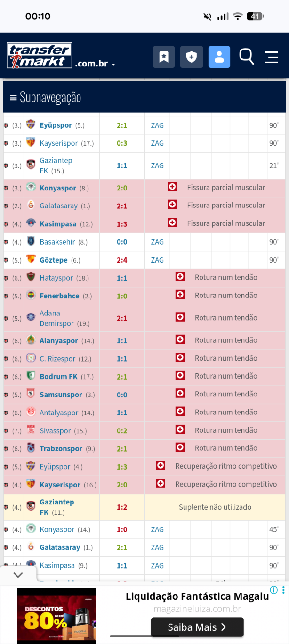Image resolution: width=289 pixels, height=644 pixels.
Task: Open the hamburger main menu icon
Action: (272, 57)
